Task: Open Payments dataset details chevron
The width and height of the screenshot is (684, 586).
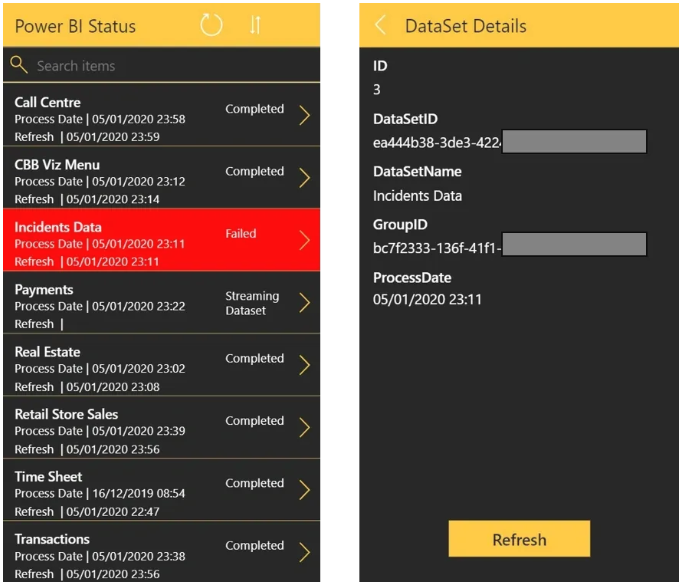Action: tap(304, 303)
